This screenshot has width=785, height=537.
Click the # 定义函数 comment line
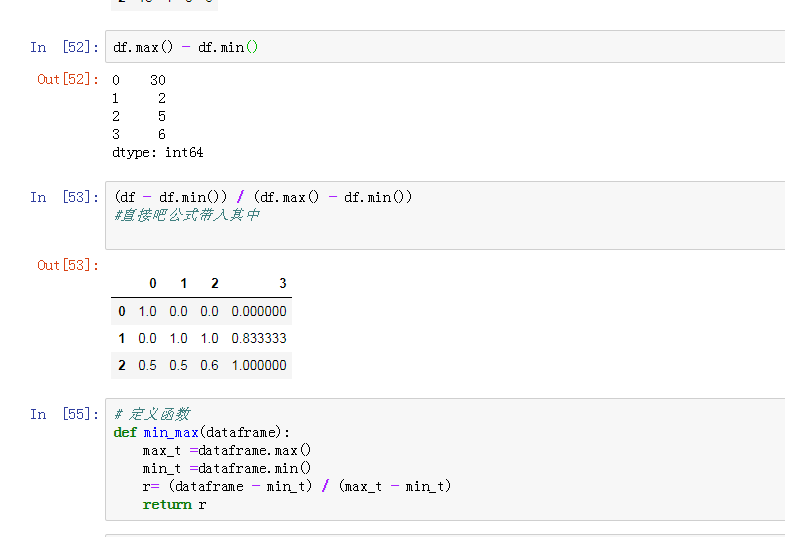tap(152, 414)
